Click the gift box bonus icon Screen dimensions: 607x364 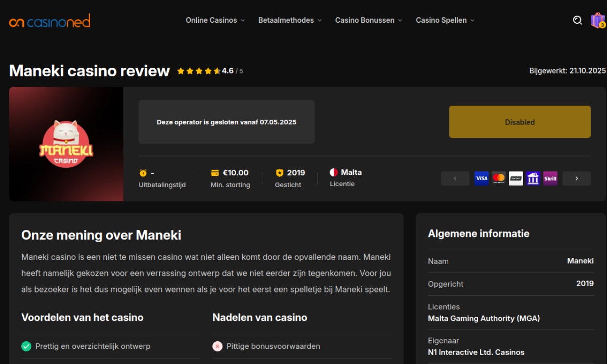tap(598, 20)
